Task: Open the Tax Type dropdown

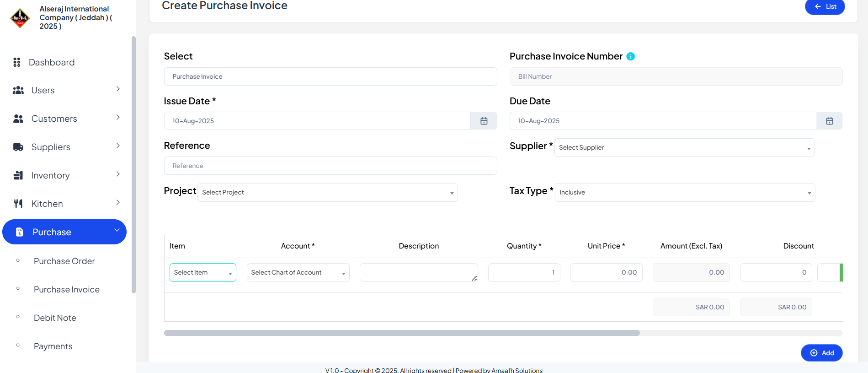Action: (x=685, y=192)
